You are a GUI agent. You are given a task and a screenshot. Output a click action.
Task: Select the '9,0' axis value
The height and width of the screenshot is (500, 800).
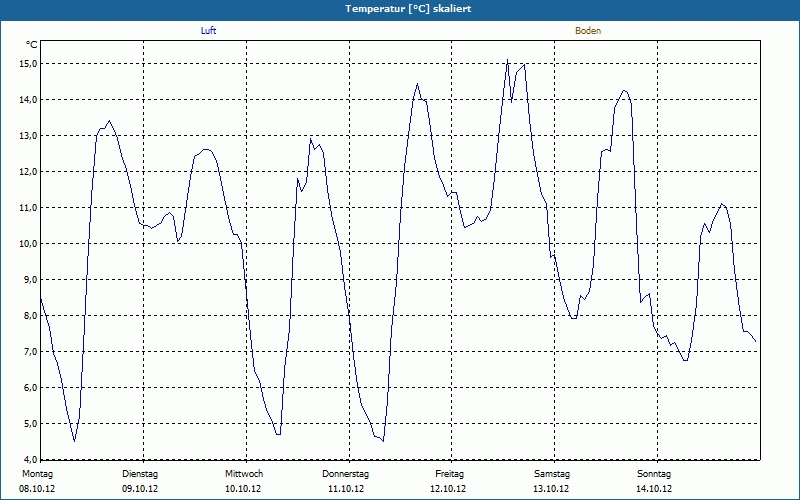coord(30,280)
